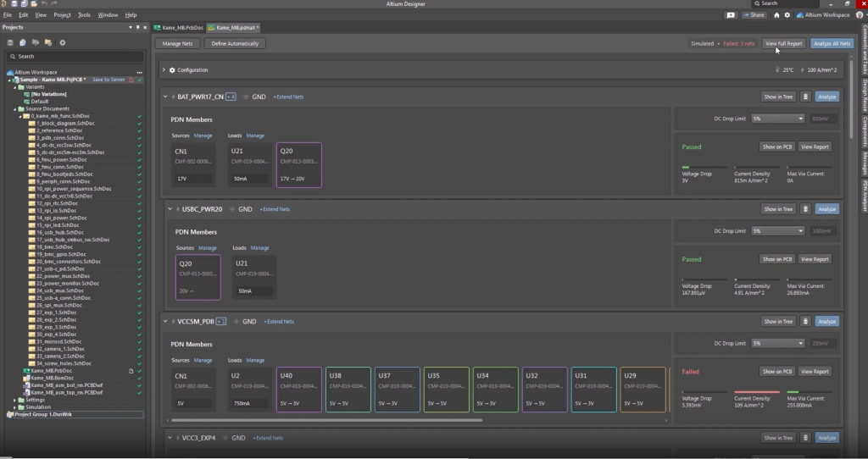The height and width of the screenshot is (459, 868).
Task: Click the Analyze All Nets button
Action: [831, 43]
